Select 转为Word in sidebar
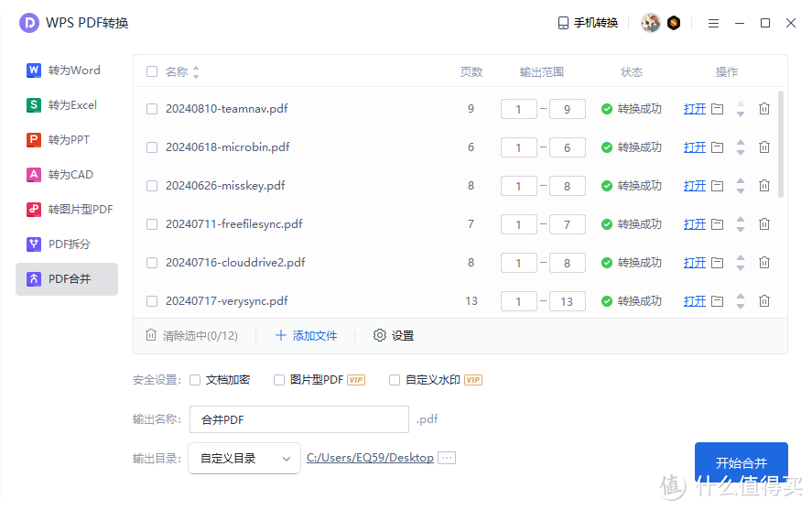Image resolution: width=812 pixels, height=510 pixels. click(67, 71)
